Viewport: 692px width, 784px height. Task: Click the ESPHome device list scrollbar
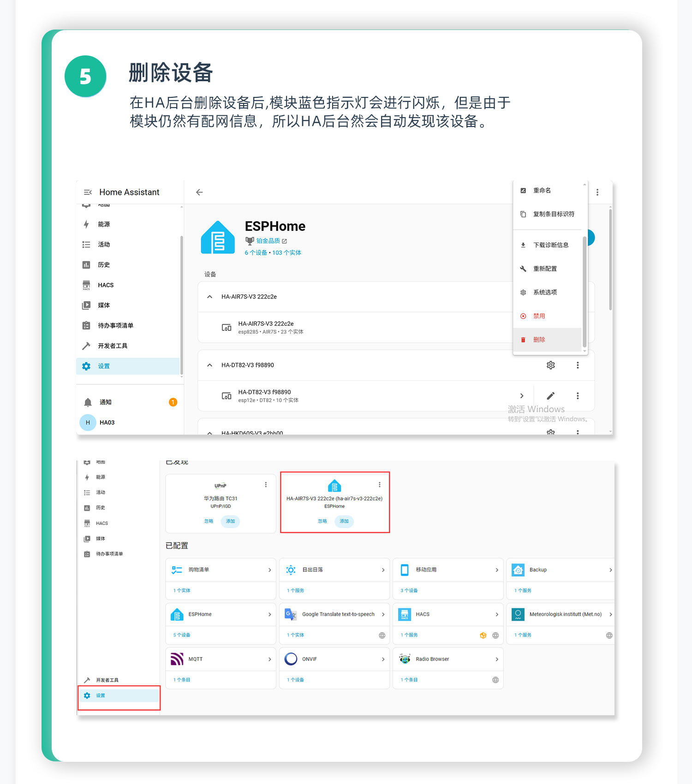(610, 260)
